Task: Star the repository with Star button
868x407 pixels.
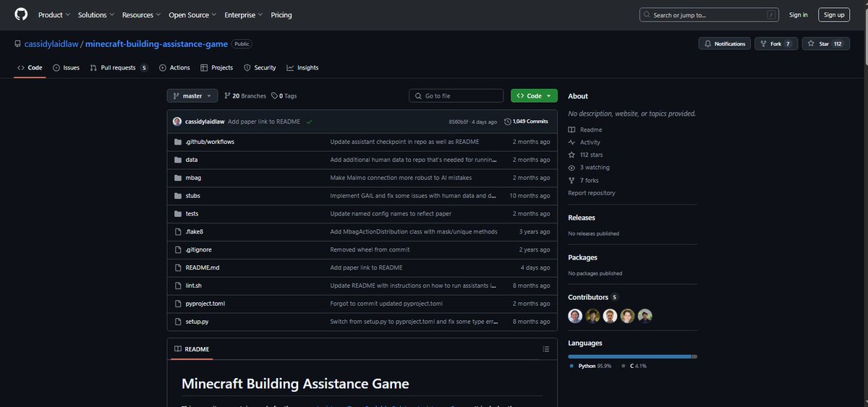Action: (x=825, y=44)
